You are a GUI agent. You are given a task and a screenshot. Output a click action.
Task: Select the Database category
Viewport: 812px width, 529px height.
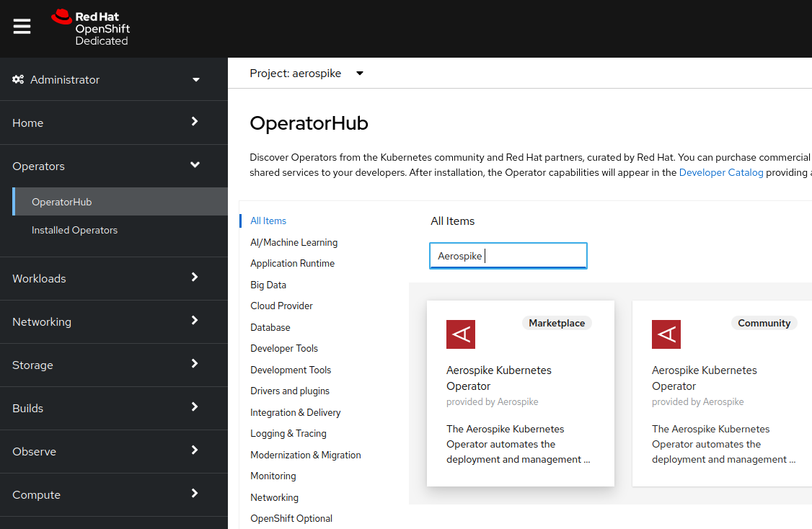(x=270, y=327)
